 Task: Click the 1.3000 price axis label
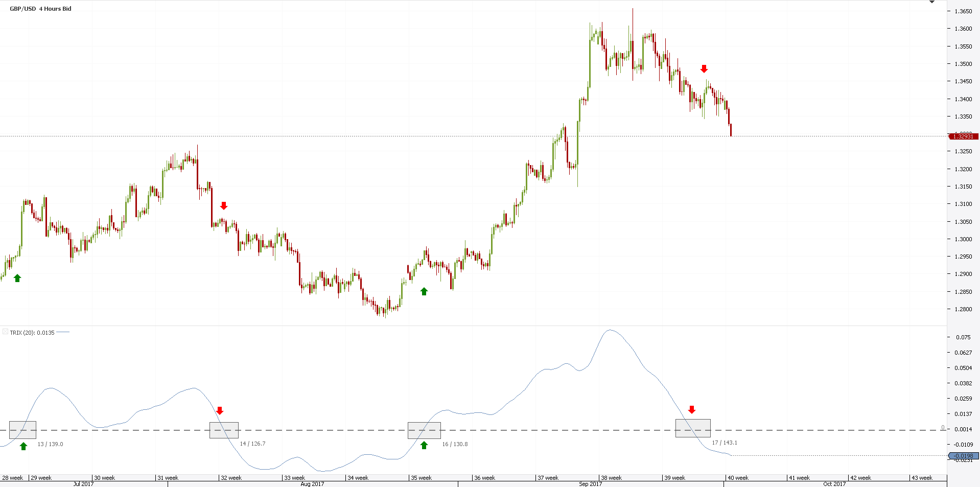coord(963,239)
